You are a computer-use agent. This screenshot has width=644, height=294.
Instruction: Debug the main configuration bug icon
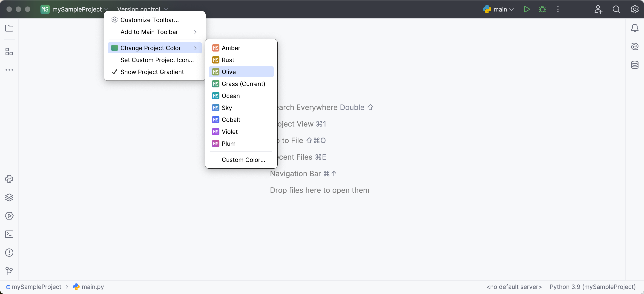point(542,9)
